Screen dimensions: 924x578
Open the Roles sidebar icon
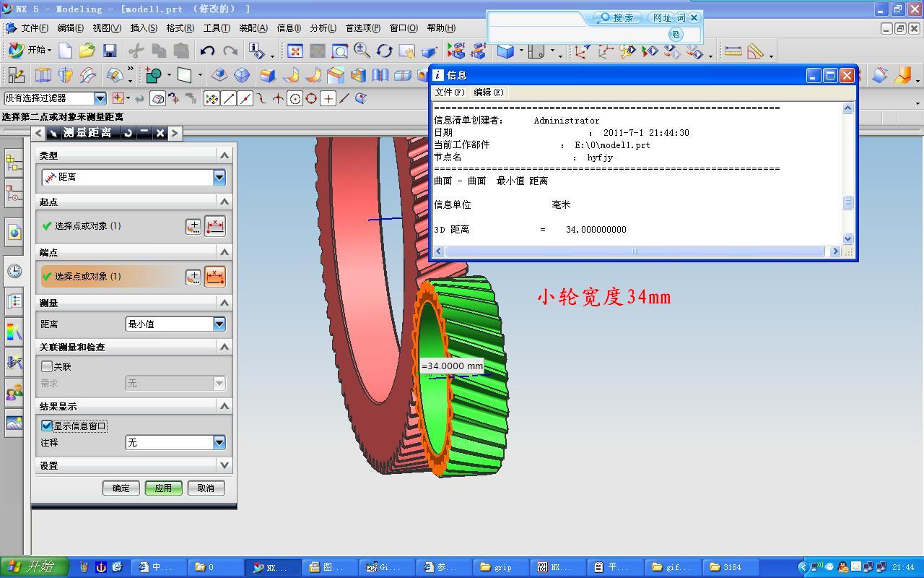(x=14, y=392)
